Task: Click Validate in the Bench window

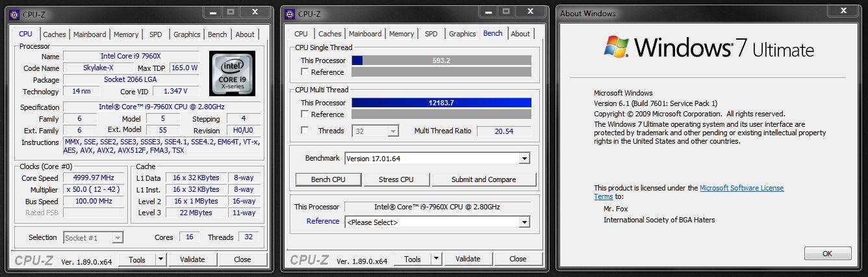Action: point(468,259)
